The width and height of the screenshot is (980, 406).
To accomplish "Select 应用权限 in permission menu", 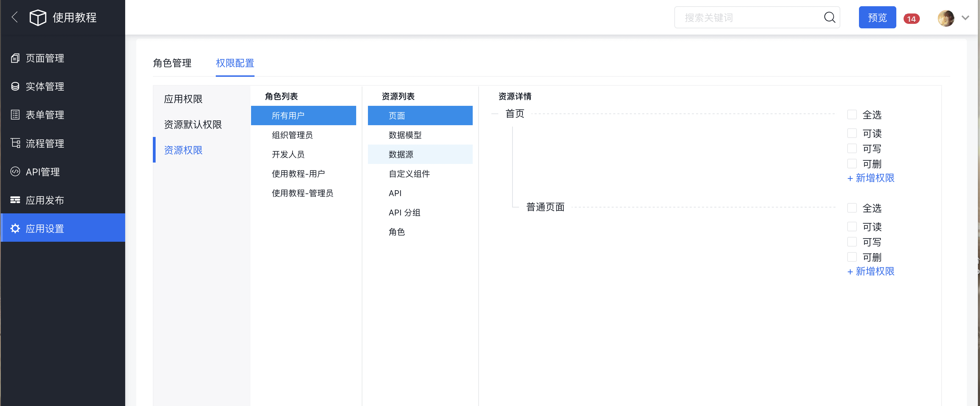I will tap(183, 99).
